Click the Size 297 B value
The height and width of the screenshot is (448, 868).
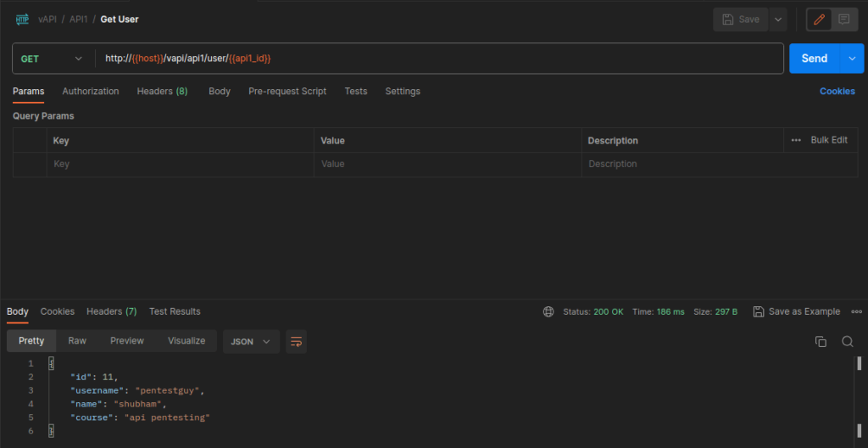726,311
